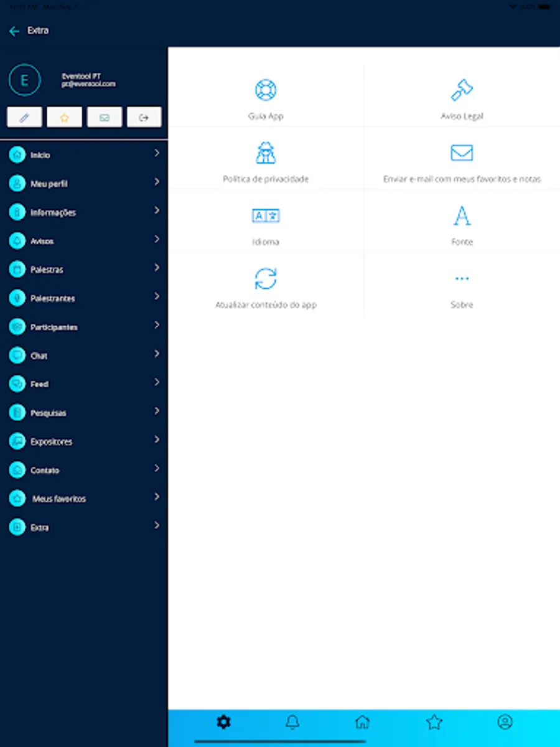560x747 pixels.
Task: Click the Aviso Legal label
Action: 462,116
